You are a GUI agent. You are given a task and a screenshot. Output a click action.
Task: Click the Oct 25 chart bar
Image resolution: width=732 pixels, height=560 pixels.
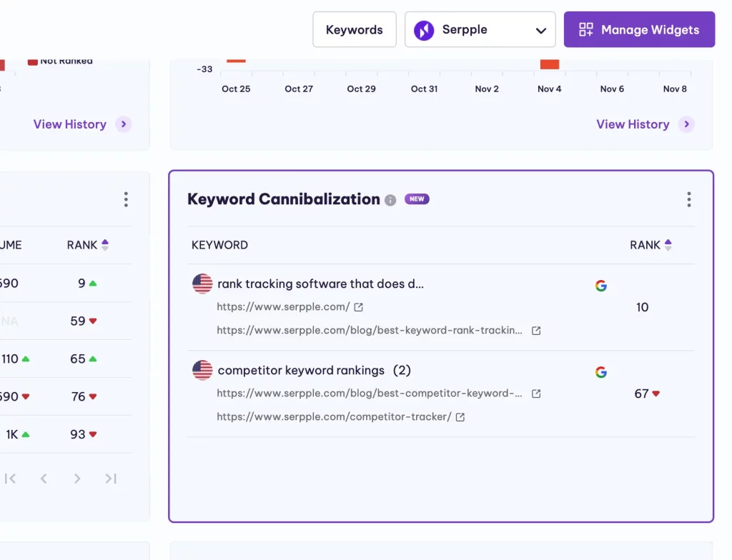pyautogui.click(x=236, y=61)
